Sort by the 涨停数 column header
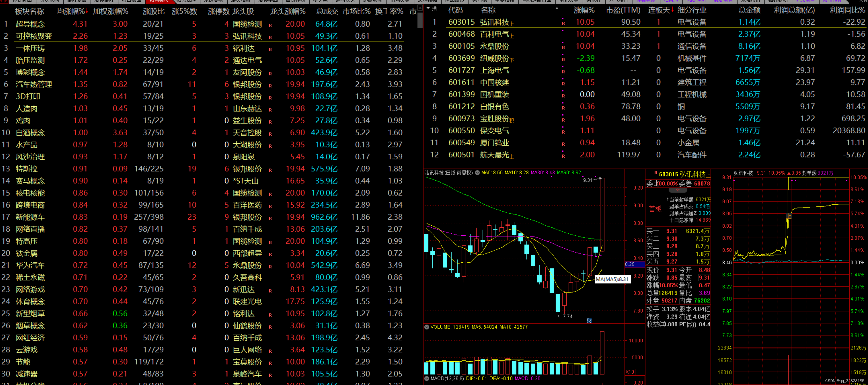The height and width of the screenshot is (385, 868). [x=218, y=11]
